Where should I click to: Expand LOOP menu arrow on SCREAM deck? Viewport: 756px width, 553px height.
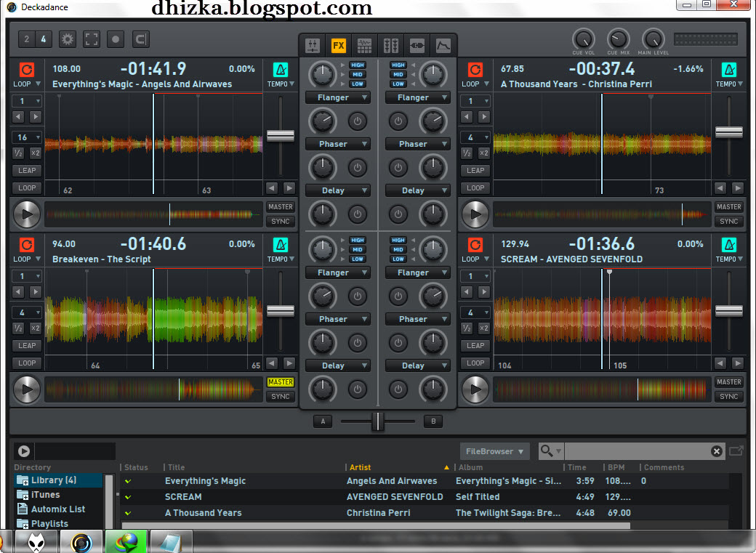486,259
